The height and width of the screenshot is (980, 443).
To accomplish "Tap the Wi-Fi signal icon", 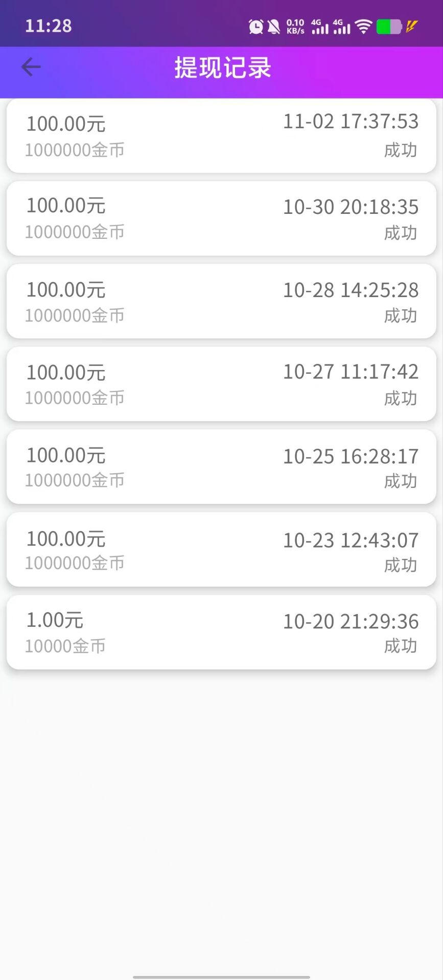I will (363, 27).
